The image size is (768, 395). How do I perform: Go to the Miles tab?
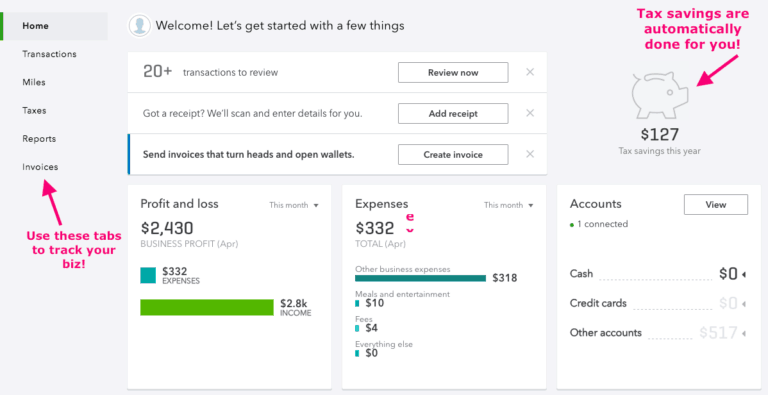click(34, 82)
